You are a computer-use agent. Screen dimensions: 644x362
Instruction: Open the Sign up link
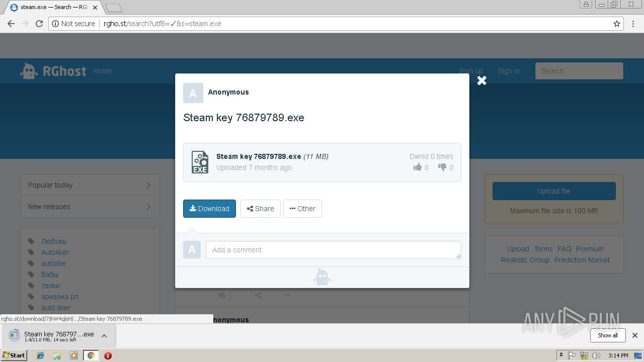pyautogui.click(x=470, y=71)
